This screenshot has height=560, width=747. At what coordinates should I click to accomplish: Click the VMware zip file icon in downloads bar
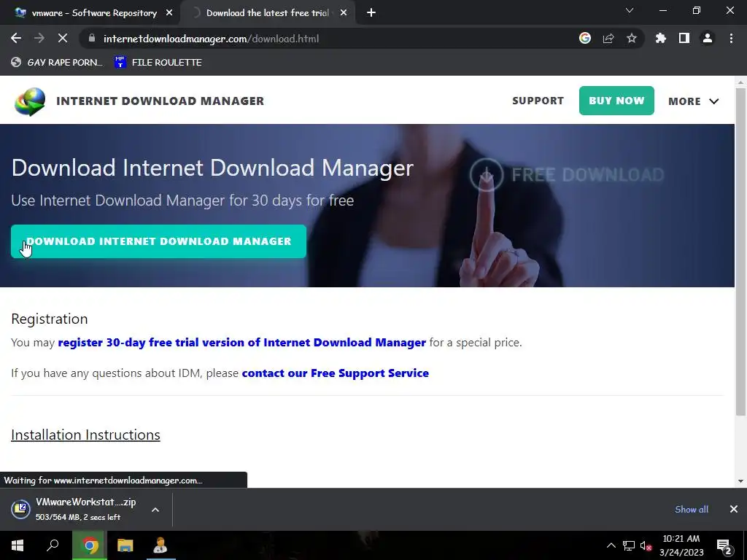[20, 509]
